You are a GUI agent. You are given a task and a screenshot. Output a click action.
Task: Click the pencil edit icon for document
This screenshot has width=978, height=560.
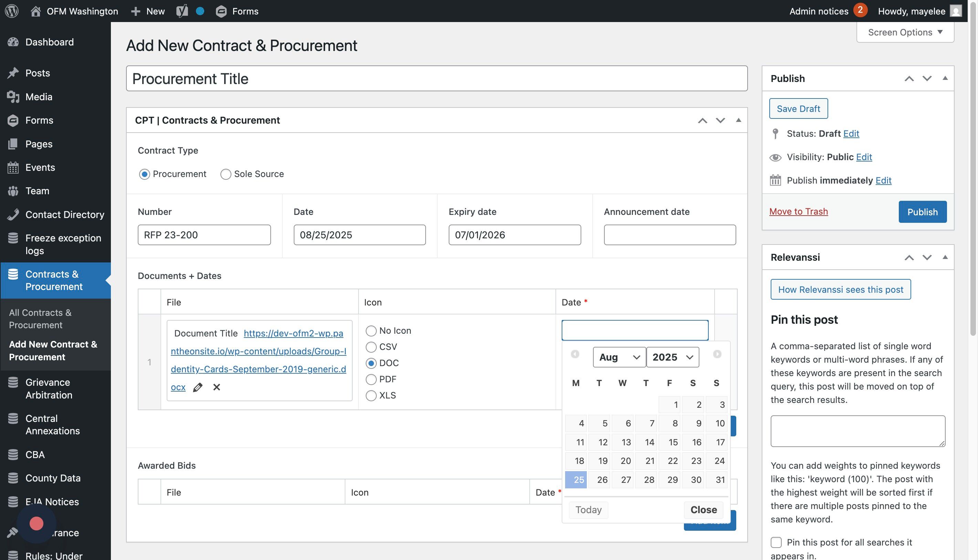click(198, 387)
